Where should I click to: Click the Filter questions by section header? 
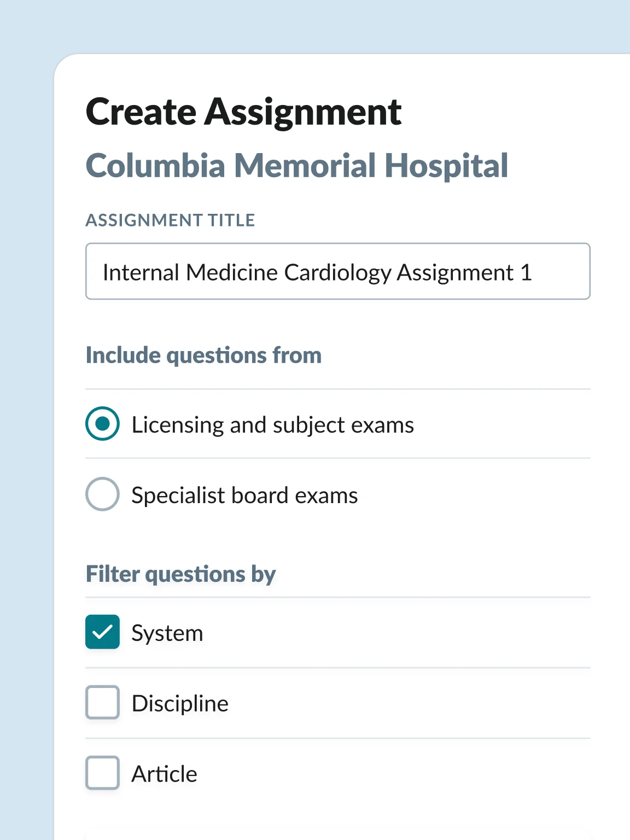coord(180,574)
